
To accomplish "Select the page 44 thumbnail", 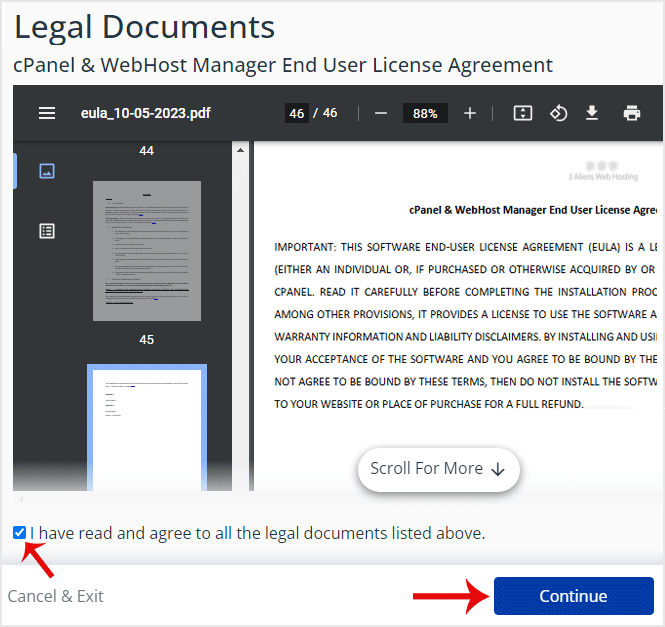I will [x=147, y=250].
